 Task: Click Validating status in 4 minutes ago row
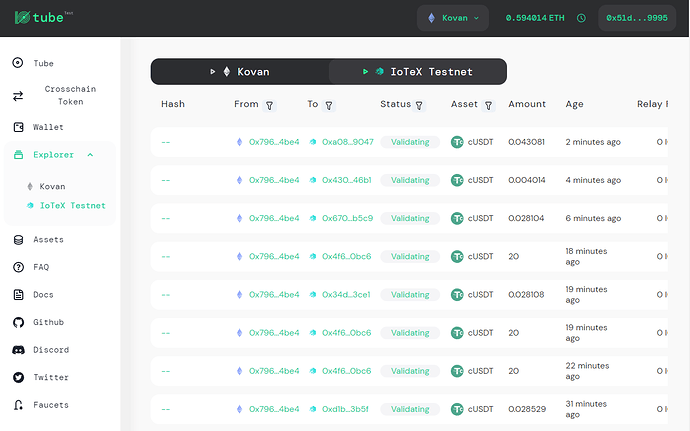[410, 181]
